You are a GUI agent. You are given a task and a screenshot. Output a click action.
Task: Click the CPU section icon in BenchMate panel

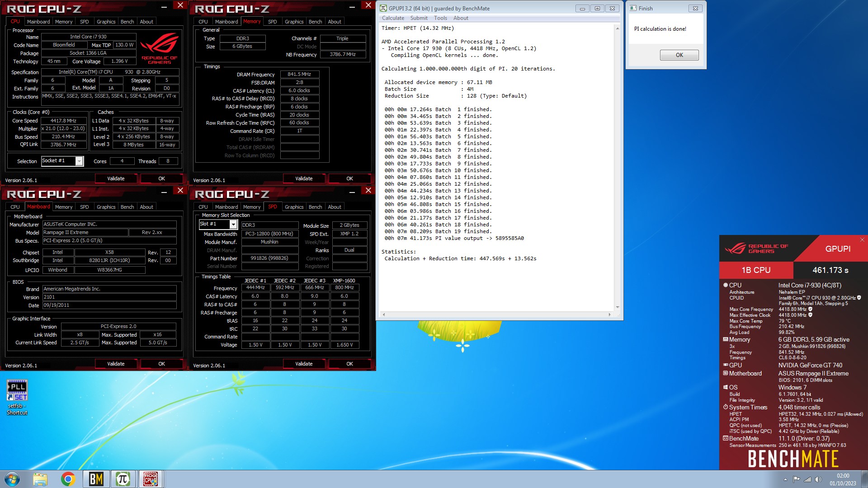click(x=726, y=285)
